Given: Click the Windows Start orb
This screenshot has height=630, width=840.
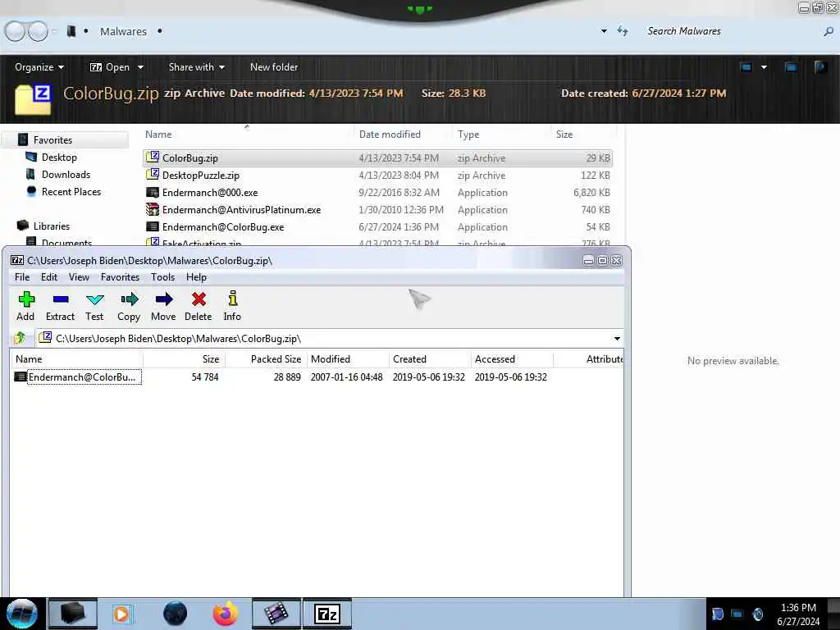Looking at the screenshot, I should click(x=21, y=614).
